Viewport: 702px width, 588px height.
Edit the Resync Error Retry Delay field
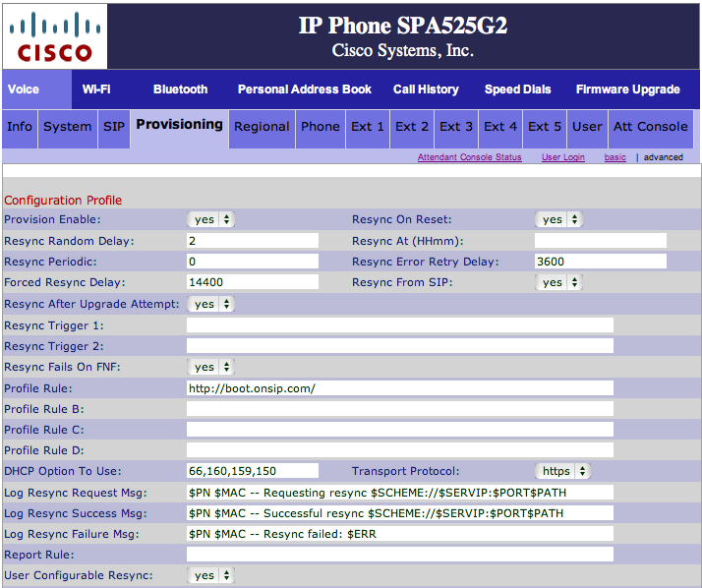[x=601, y=262]
